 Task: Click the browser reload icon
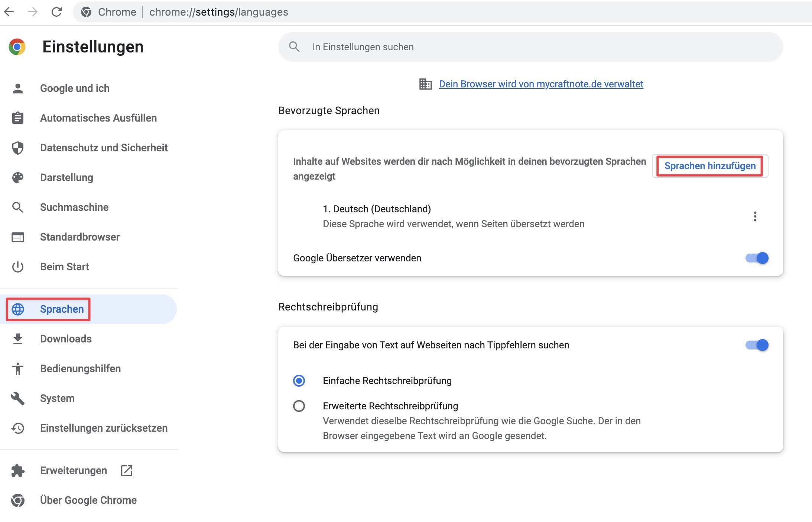56,12
